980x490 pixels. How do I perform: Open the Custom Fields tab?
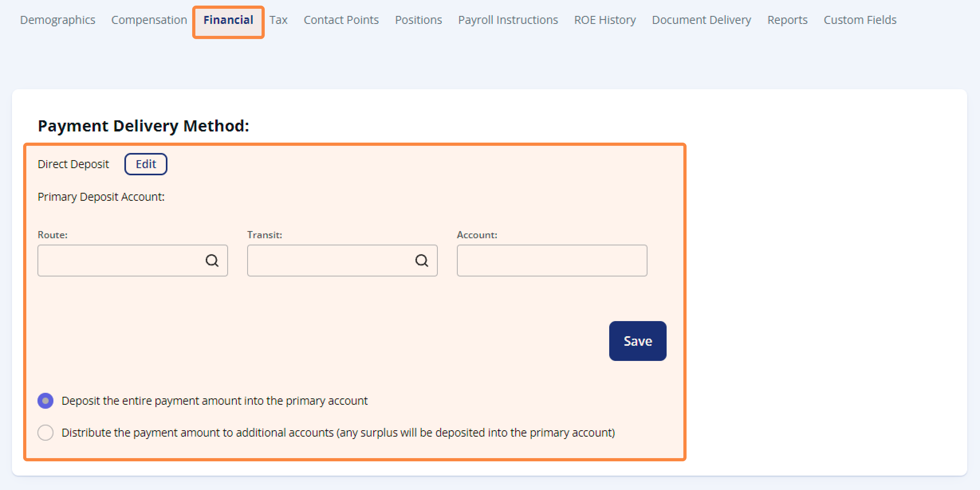(x=860, y=20)
